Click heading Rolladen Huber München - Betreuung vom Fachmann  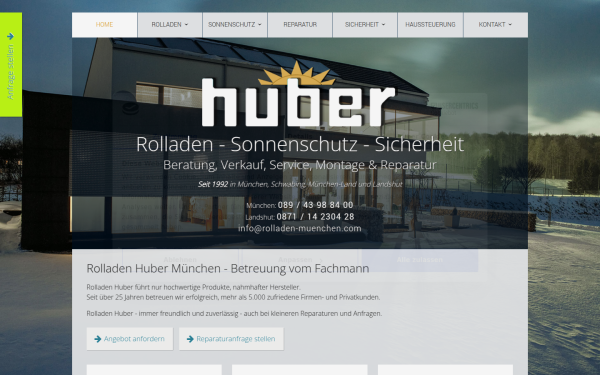pos(228,269)
